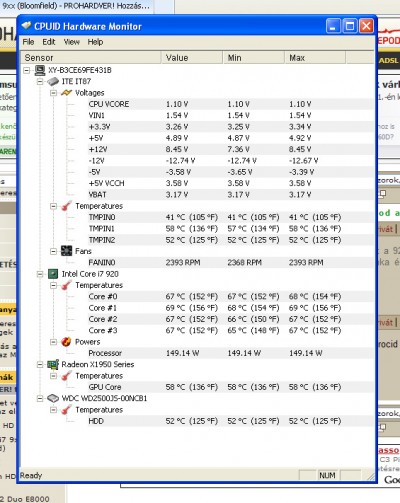Click the CPUID Hardware Monitor title bar icon
400x503 pixels.
[27, 26]
